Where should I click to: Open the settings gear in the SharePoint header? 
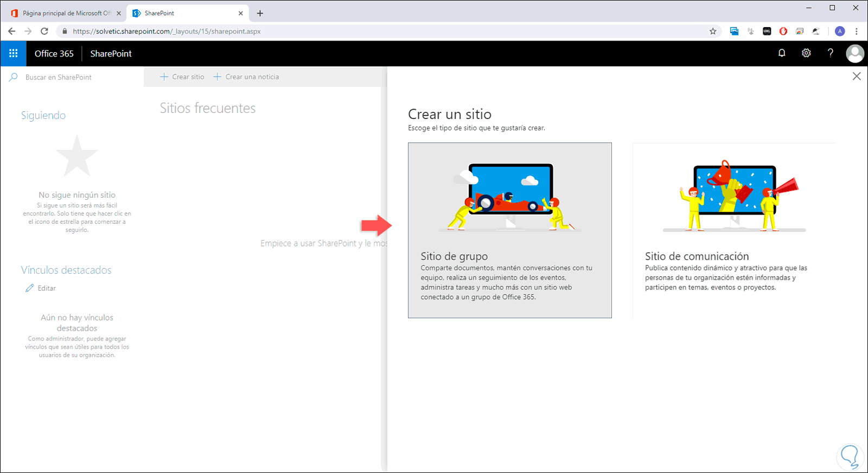coord(806,53)
